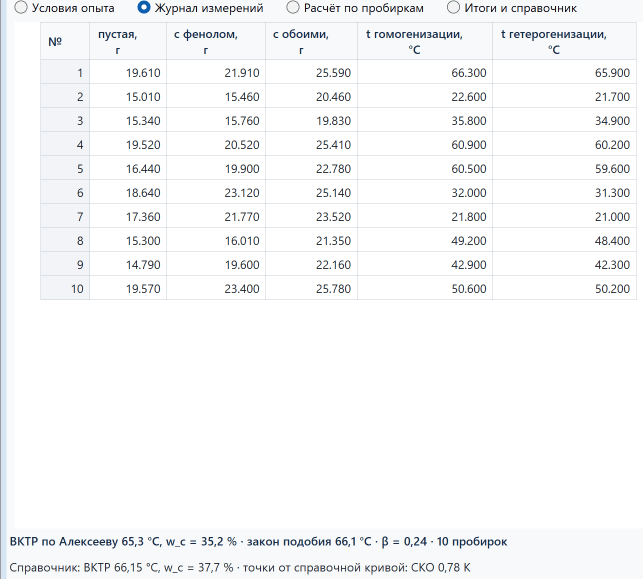Screen dimensions: 643x579
Task: Click the пустая, г column header
Action: [128, 41]
